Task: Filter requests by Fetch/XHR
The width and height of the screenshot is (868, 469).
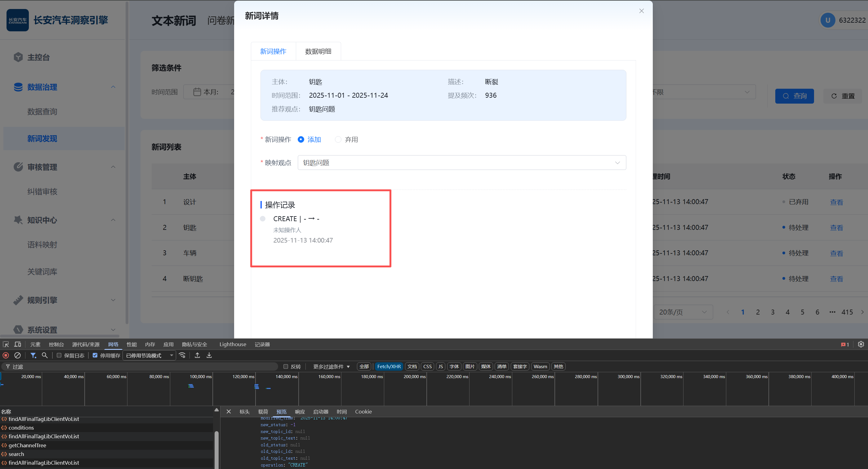Action: coord(389,366)
